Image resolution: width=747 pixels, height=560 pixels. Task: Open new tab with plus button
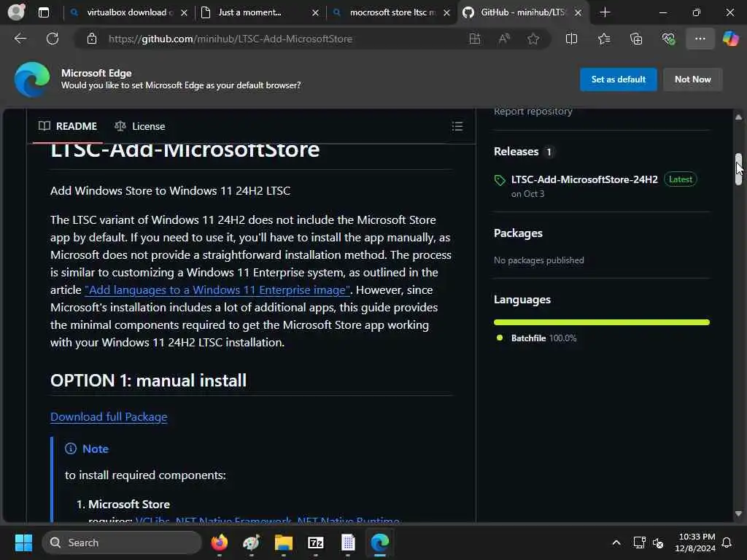pyautogui.click(x=605, y=12)
